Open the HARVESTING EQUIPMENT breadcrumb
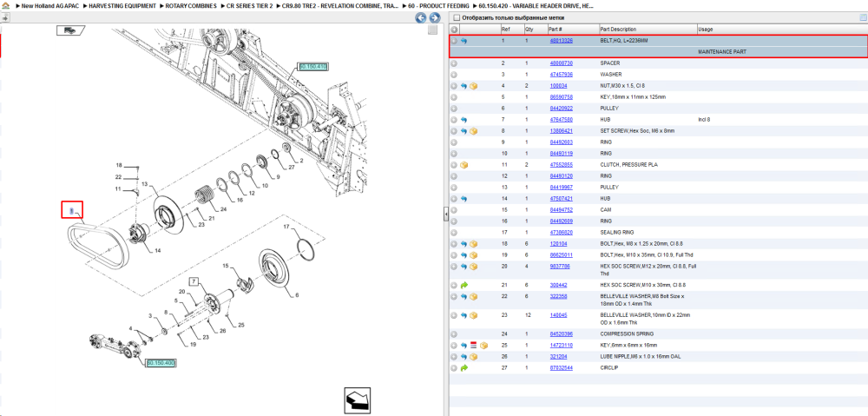 pos(122,5)
